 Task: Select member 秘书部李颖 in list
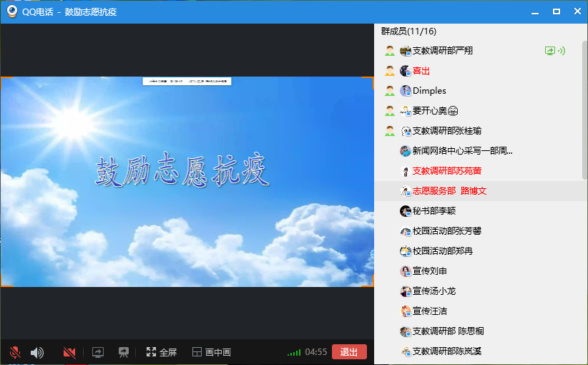click(x=433, y=211)
